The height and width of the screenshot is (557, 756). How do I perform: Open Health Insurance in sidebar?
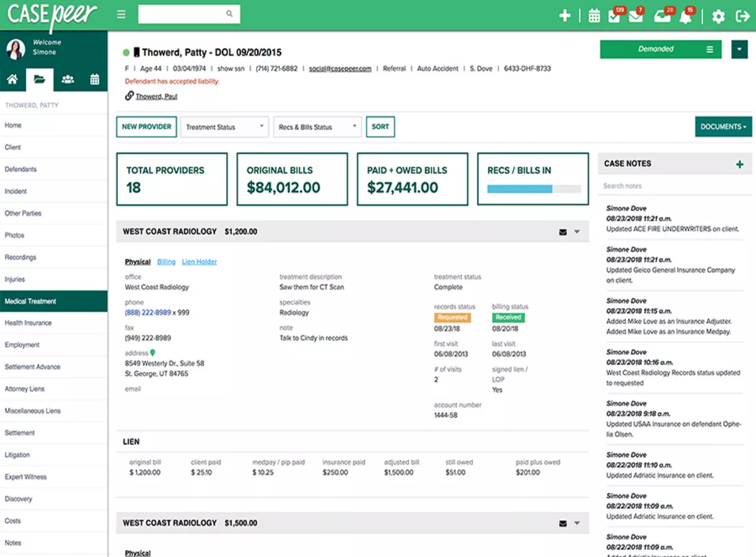pos(54,323)
